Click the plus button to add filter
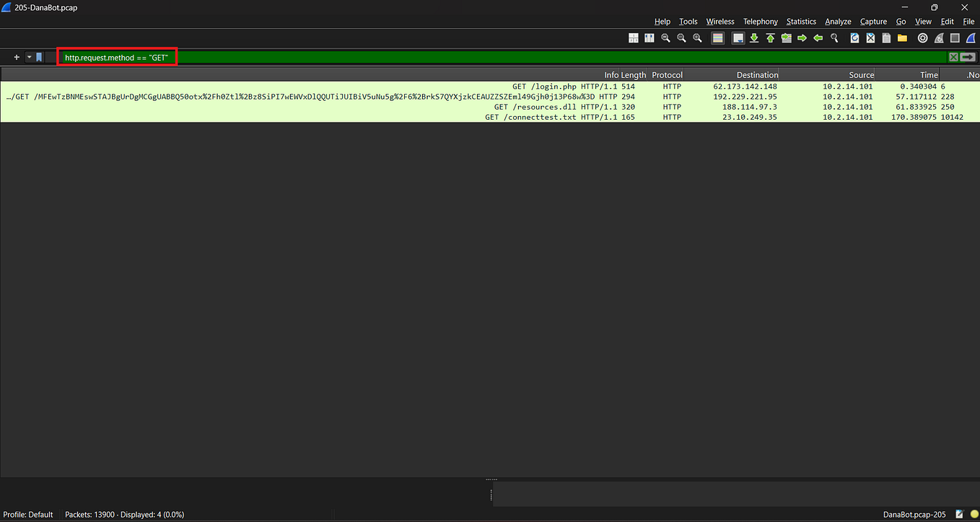Viewport: 980px width, 522px height. pos(17,57)
